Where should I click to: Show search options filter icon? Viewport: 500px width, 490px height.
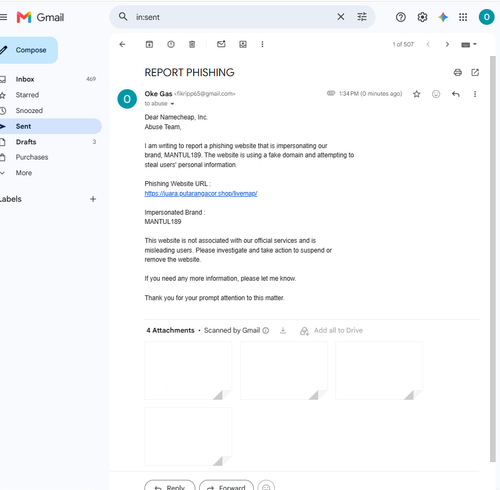[362, 17]
